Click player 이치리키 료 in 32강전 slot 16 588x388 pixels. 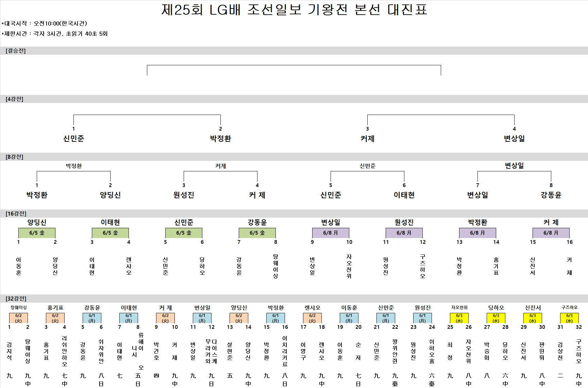(x=285, y=351)
